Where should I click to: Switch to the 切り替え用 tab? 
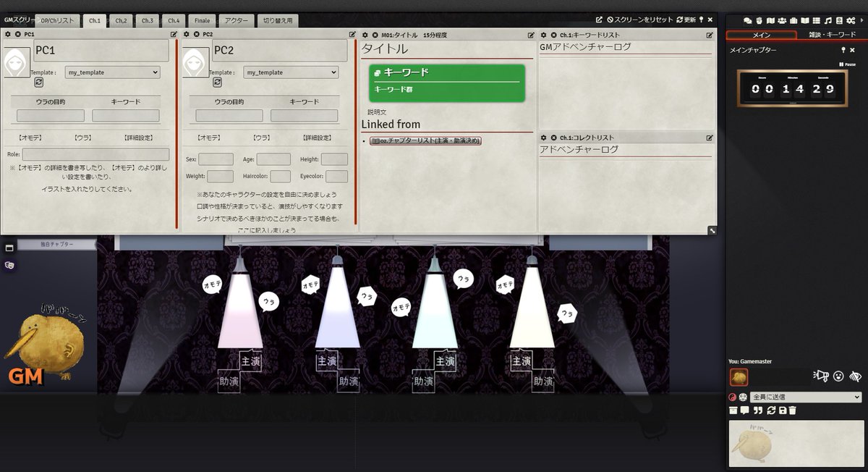coord(278,21)
